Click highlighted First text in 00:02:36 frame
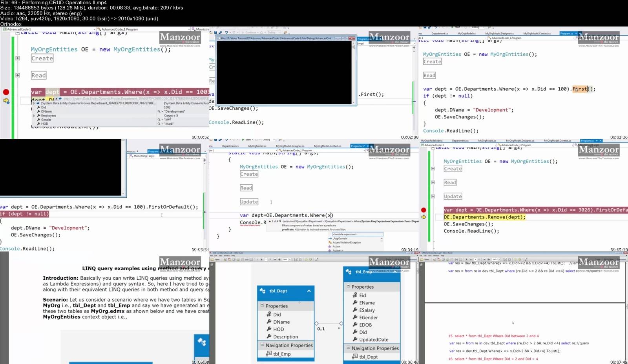 tap(579, 89)
